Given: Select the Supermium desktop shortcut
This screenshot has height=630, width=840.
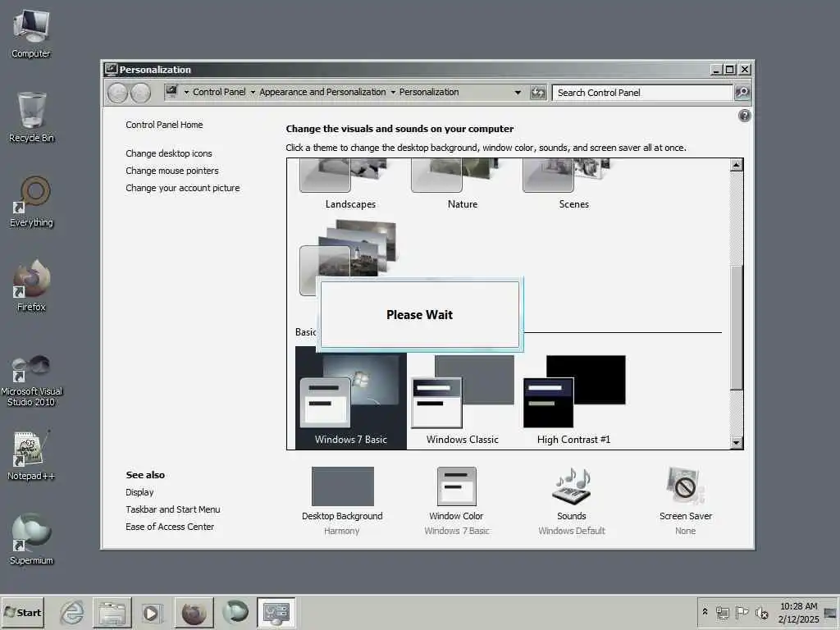Looking at the screenshot, I should (31, 540).
